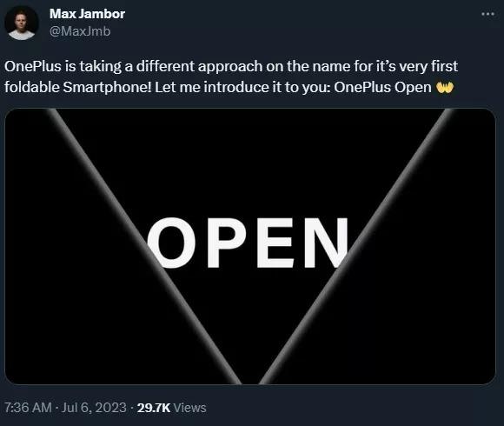Image resolution: width=504 pixels, height=426 pixels.
Task: Click the letter O in OPEN
Action: 171,243
